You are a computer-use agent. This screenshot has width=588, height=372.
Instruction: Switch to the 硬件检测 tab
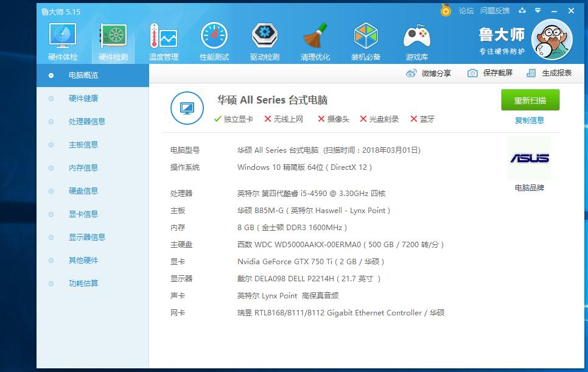113,41
